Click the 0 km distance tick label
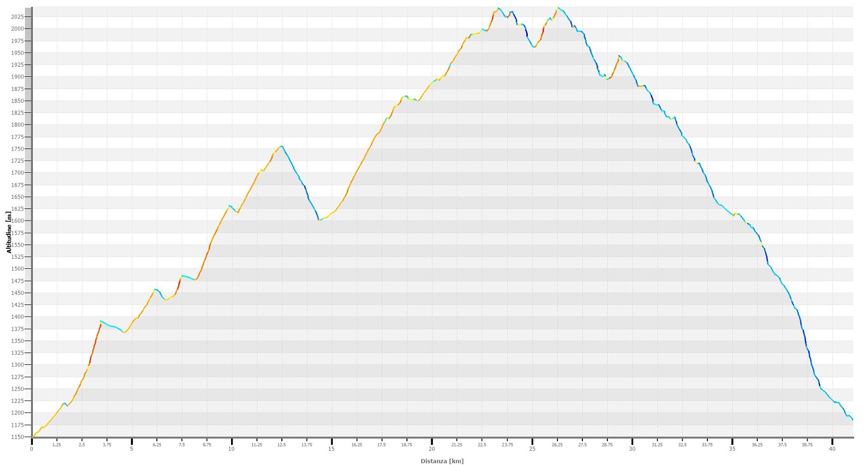The image size is (868, 465). tap(32, 449)
